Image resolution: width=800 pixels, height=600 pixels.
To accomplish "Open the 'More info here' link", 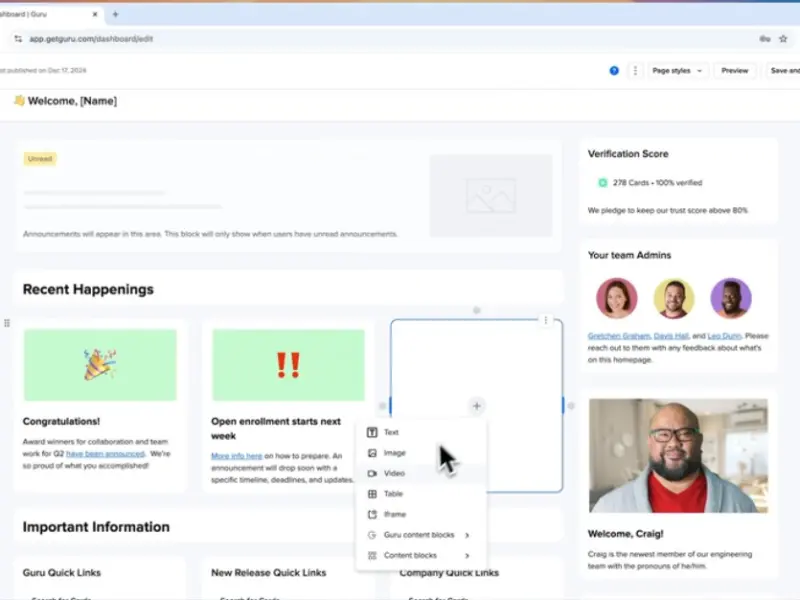I will [237, 456].
